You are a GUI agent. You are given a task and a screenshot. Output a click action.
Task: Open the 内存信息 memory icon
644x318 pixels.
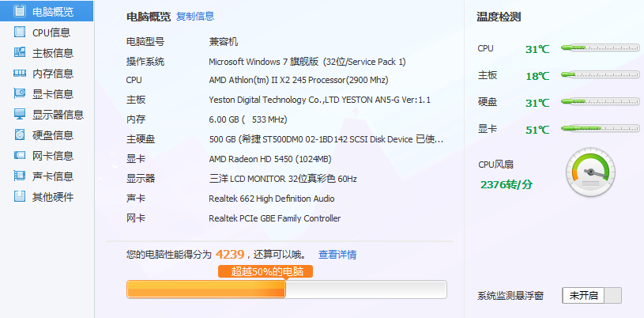[19, 74]
